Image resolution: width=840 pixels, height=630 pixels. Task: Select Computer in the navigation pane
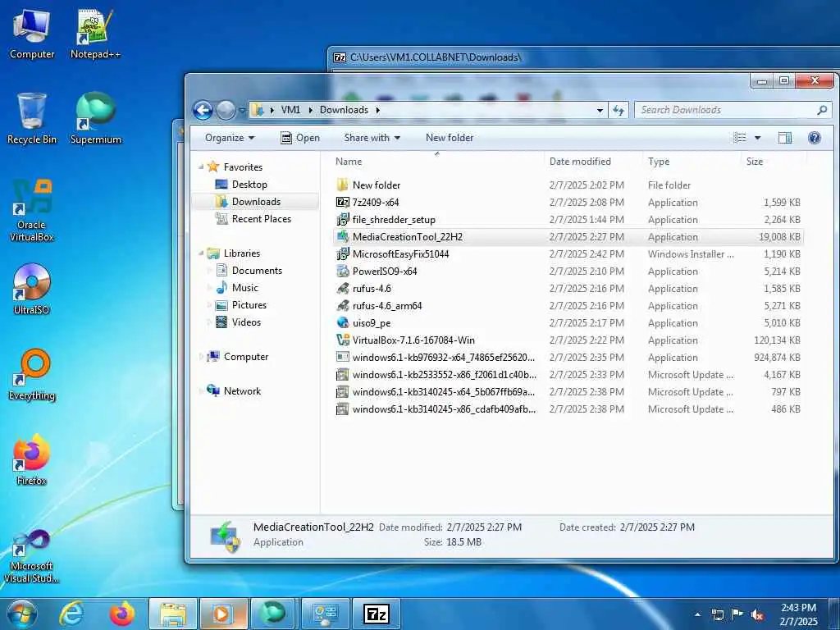point(237,357)
